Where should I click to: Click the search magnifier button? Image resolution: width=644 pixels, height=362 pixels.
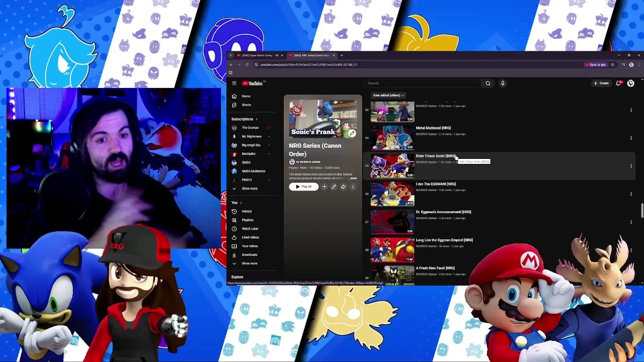pos(488,83)
